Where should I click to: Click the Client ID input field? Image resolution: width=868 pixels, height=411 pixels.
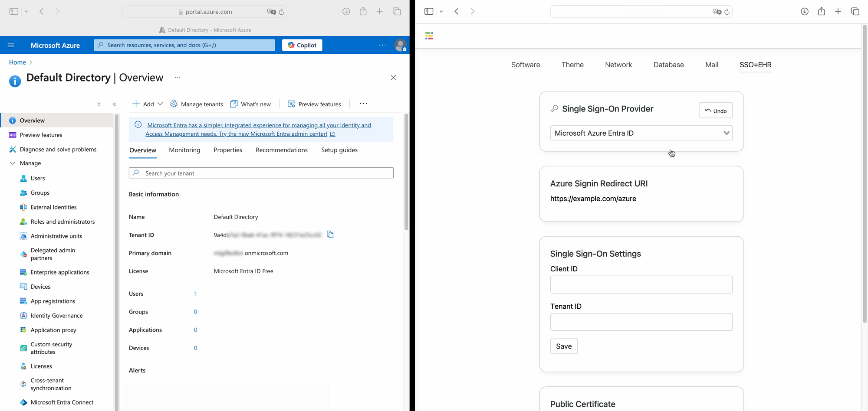[641, 285]
